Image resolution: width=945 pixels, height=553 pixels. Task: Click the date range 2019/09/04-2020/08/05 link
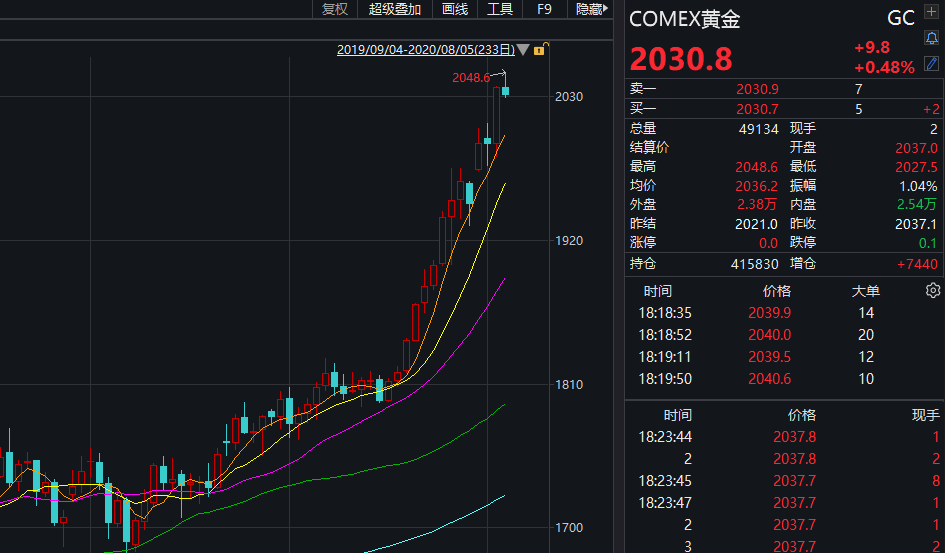425,49
